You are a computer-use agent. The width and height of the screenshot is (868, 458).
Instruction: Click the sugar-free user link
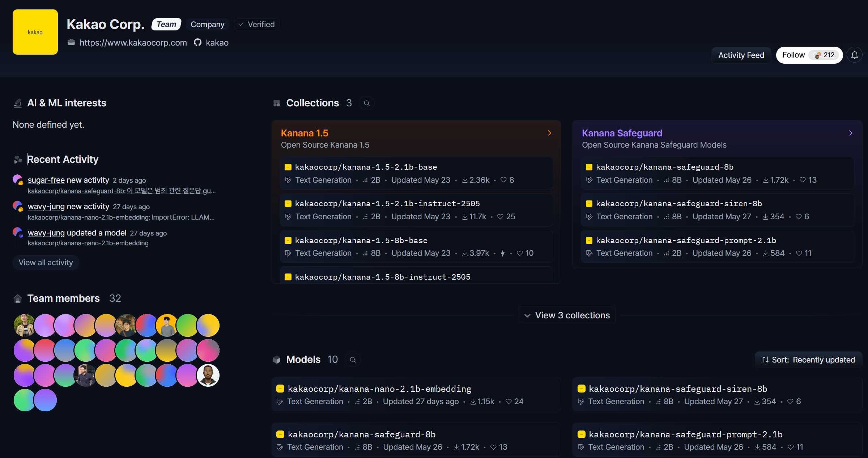[46, 180]
